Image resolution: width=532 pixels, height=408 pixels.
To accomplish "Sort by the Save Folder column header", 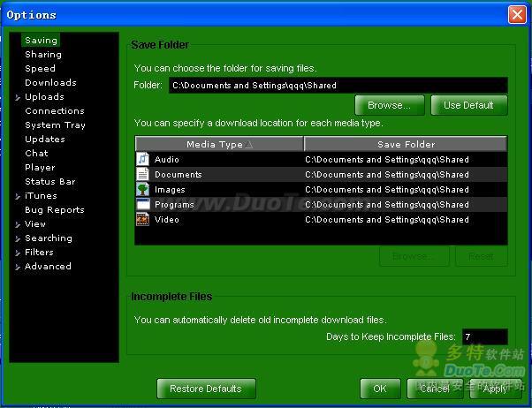I will click(406, 144).
